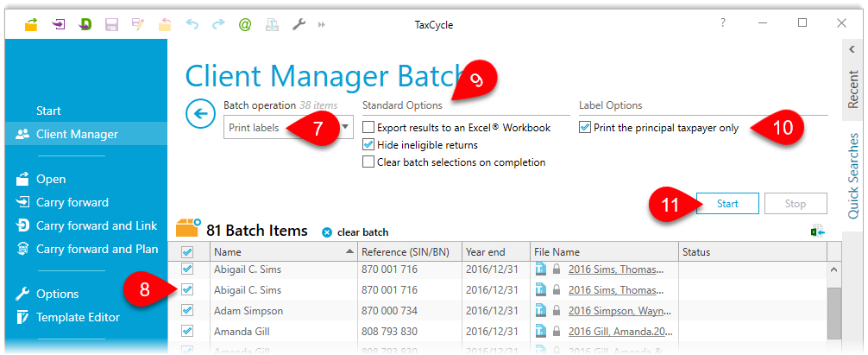Open the Batch operation Print labels dropdown
868x355 pixels.
pos(288,127)
